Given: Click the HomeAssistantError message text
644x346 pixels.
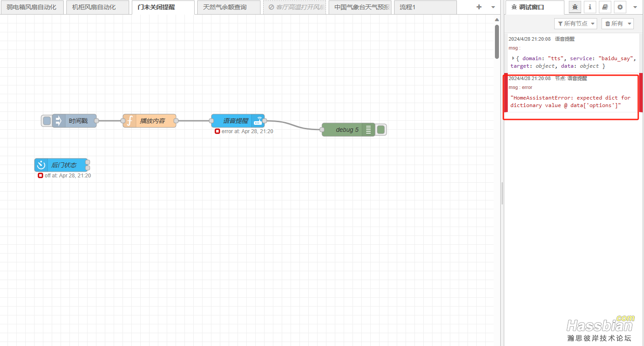Looking at the screenshot, I should click(571, 101).
